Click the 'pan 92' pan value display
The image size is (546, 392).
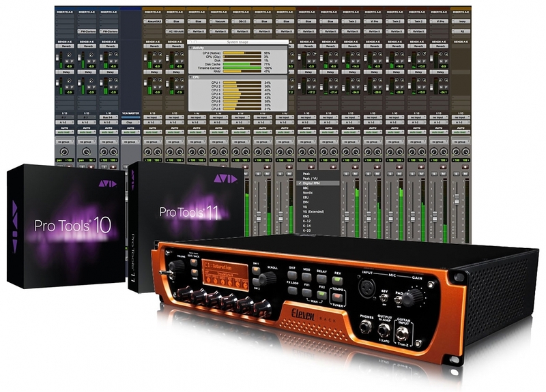pos(86,160)
